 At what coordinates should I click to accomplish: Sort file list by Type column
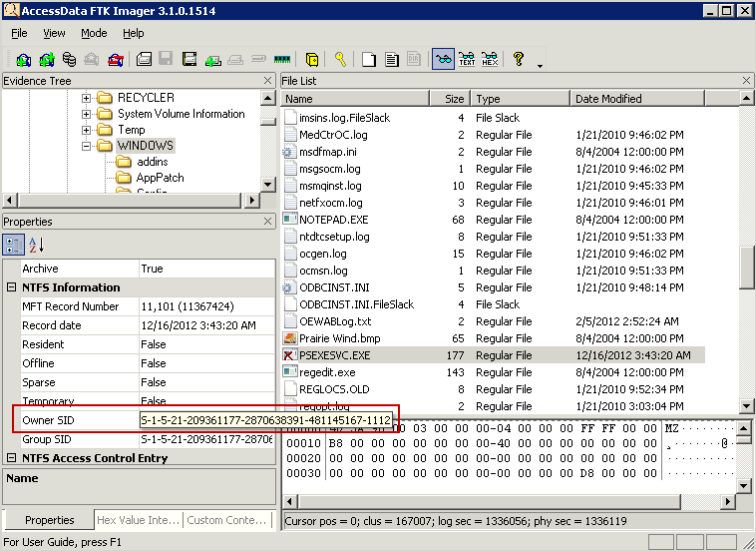[x=521, y=99]
